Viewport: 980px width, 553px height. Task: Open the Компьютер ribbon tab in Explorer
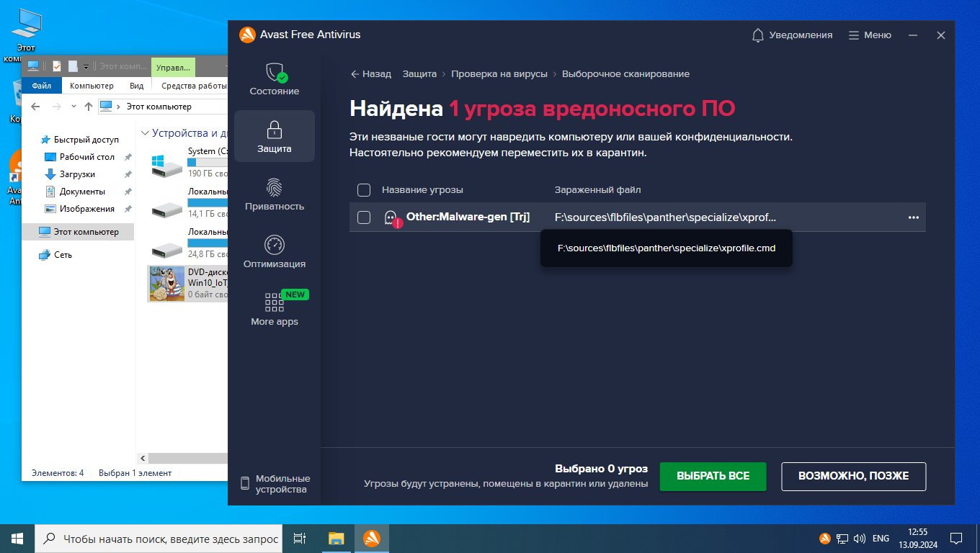pyautogui.click(x=92, y=86)
